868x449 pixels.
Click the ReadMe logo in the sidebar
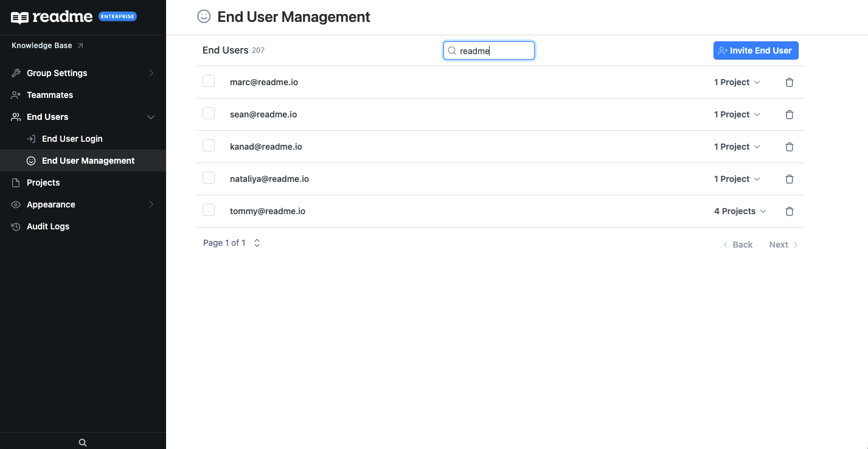(52, 17)
